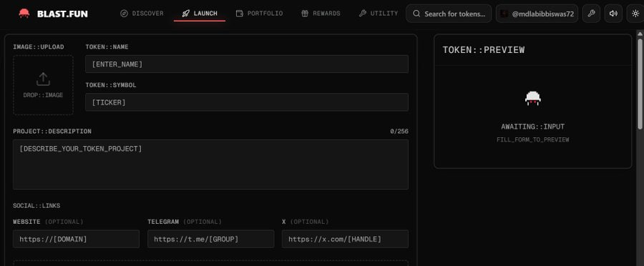Click the IMAGE::UPLOAD label
This screenshot has width=644, height=266.
[39, 46]
